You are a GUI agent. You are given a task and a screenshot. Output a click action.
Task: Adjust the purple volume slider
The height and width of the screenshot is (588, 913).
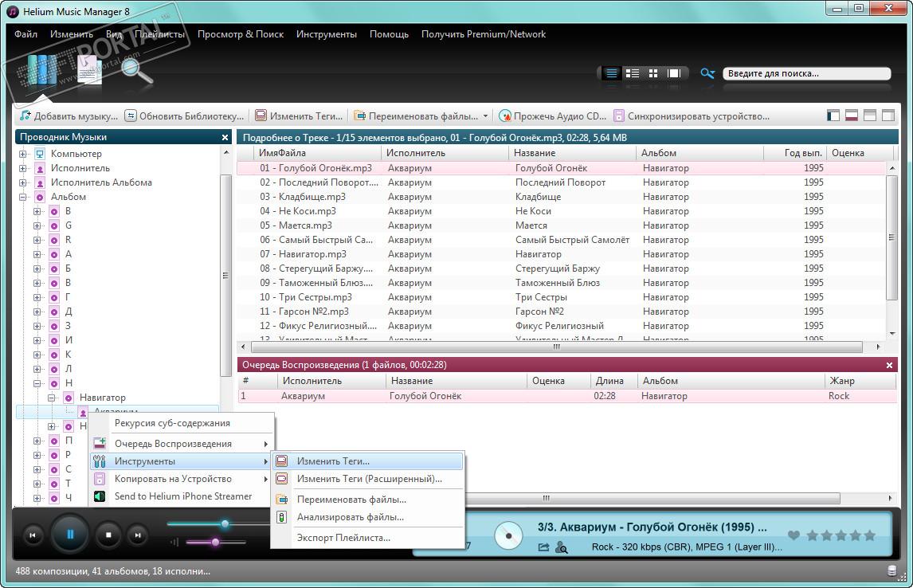click(215, 542)
